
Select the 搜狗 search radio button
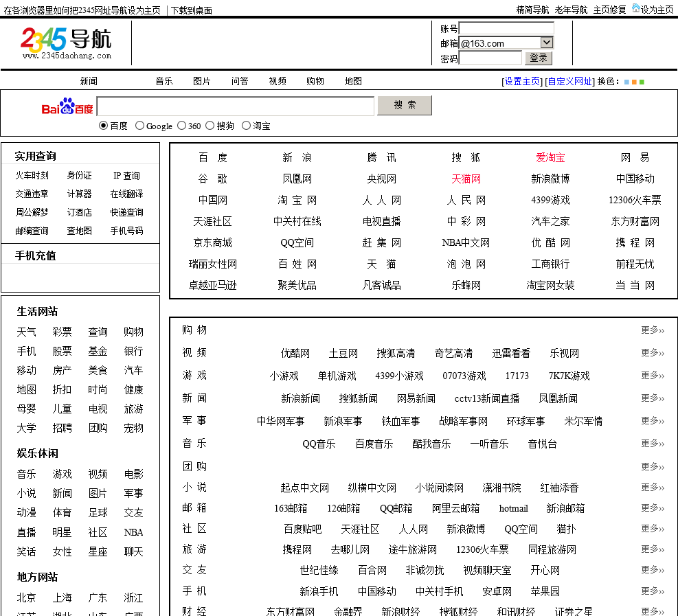point(210,126)
